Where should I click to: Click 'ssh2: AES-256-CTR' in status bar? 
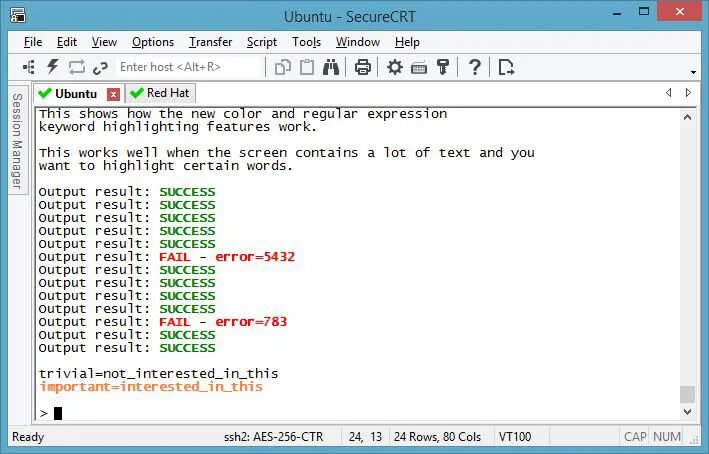coord(274,437)
